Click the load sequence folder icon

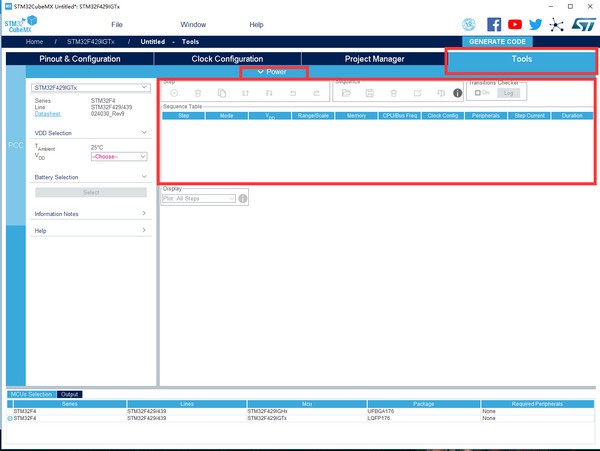point(346,93)
